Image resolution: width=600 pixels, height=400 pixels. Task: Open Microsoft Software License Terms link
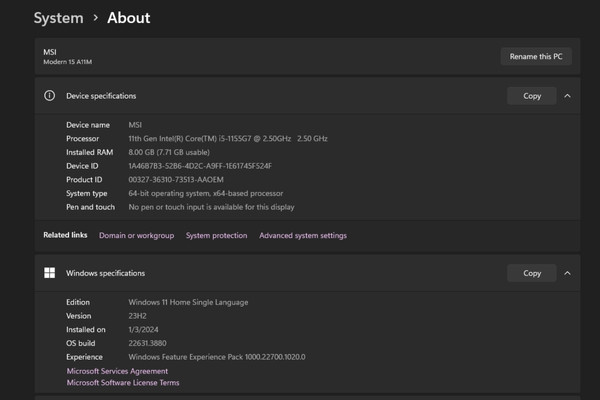pyautogui.click(x=123, y=382)
